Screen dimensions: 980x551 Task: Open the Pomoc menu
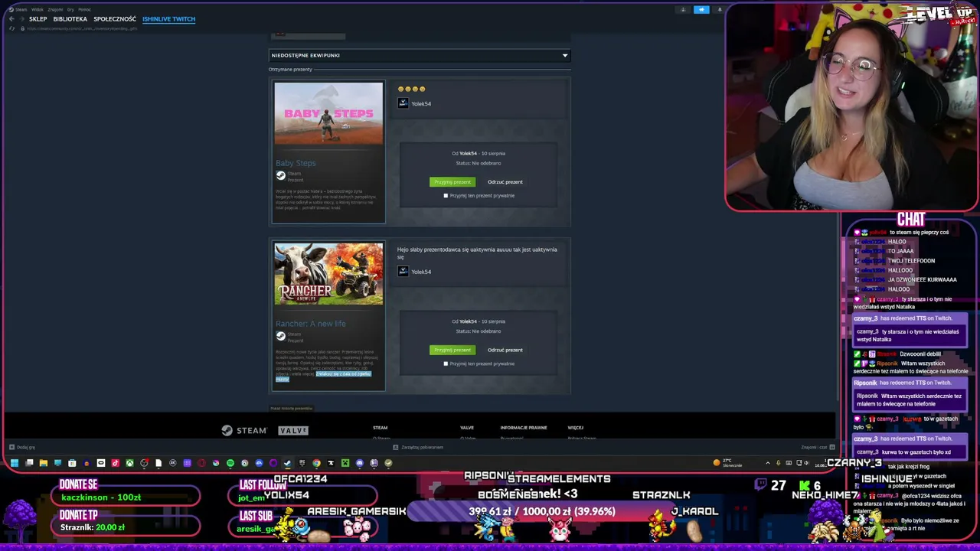click(x=84, y=10)
